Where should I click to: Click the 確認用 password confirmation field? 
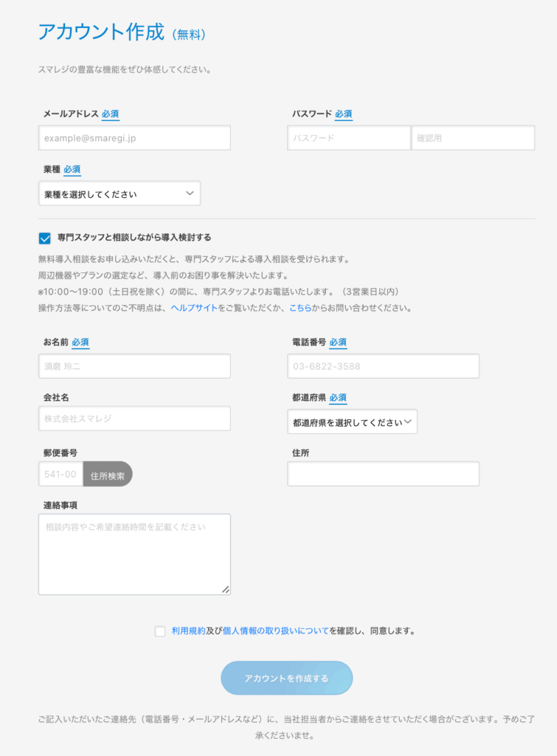(x=473, y=138)
